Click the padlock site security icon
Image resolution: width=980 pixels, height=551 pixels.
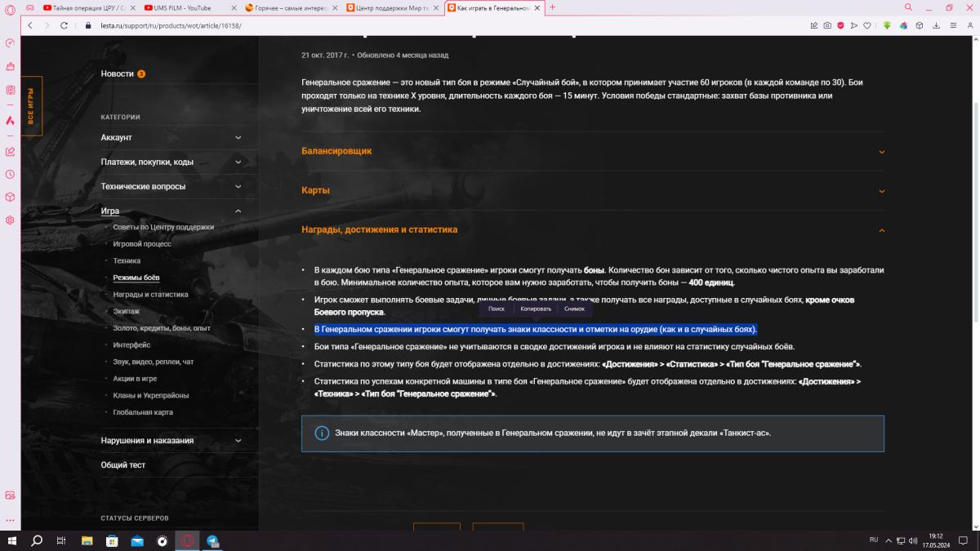pyautogui.click(x=88, y=25)
